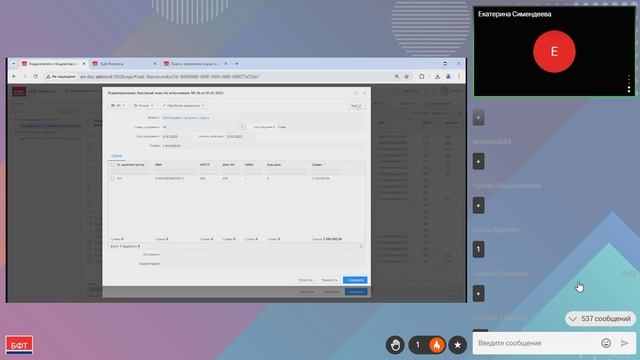Click the БФТ logo
Image resolution: width=640 pixels, height=360 pixels.
(19, 345)
